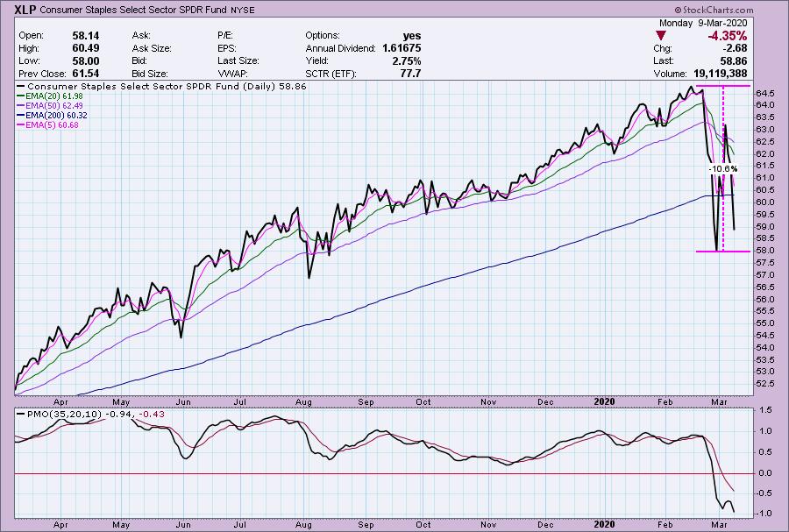Click the 64.5 price axis label
789x532 pixels.
coord(765,94)
